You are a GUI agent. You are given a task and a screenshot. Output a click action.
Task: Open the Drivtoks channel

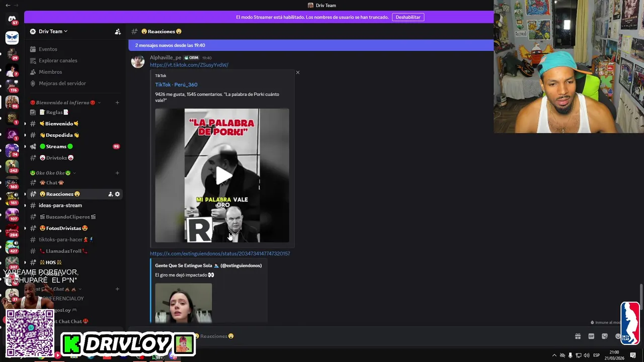click(x=56, y=158)
